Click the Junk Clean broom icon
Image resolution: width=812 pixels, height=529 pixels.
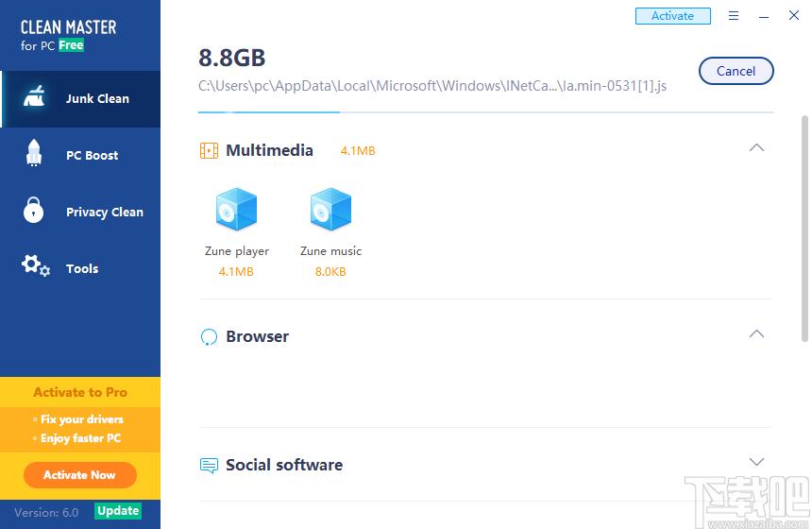pos(34,96)
